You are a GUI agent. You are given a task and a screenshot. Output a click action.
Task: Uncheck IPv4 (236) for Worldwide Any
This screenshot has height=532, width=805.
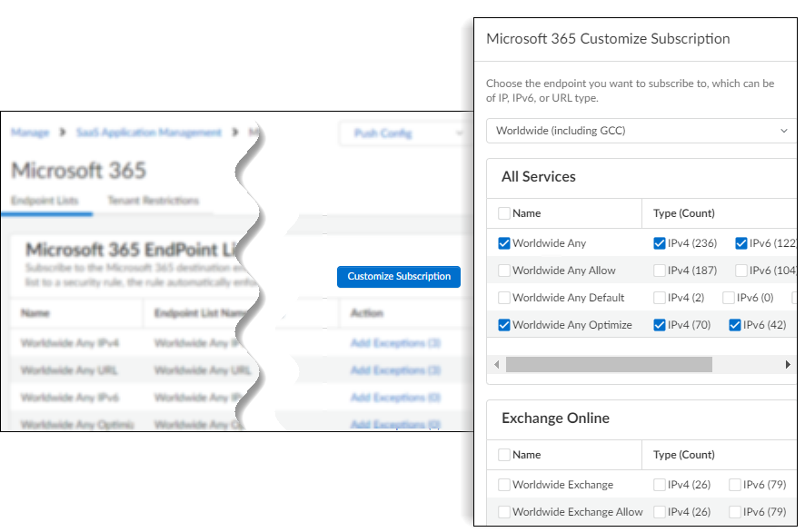coord(660,243)
